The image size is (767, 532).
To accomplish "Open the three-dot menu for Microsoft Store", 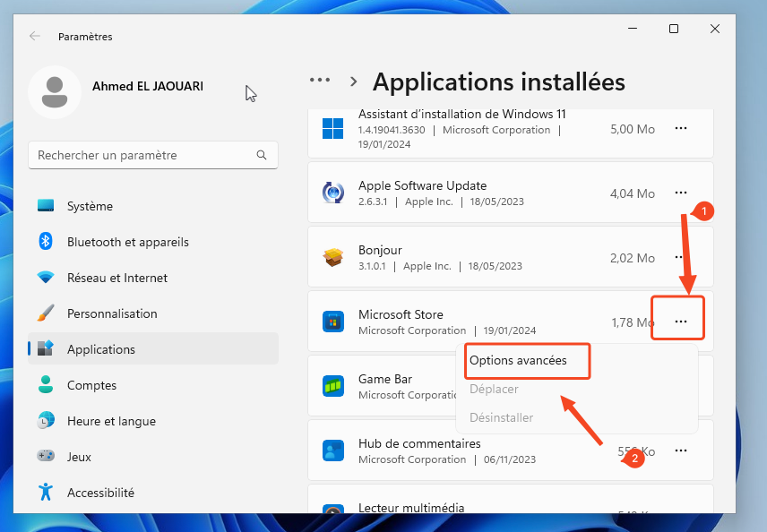I will tap(680, 322).
